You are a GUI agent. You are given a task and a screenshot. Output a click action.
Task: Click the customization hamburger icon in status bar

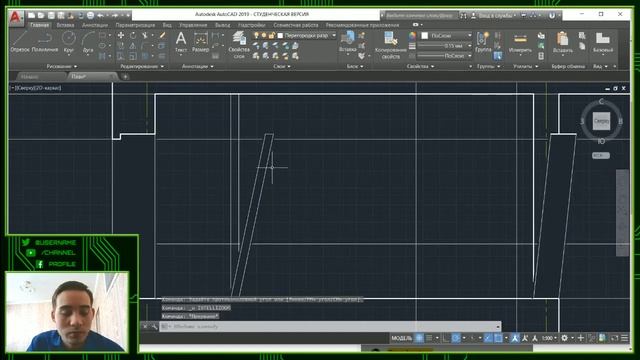(624, 338)
